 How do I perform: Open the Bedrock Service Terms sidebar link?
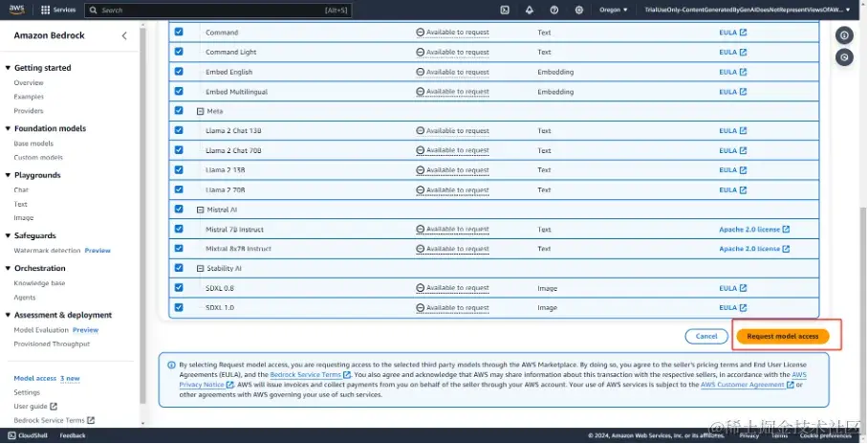(x=54, y=421)
